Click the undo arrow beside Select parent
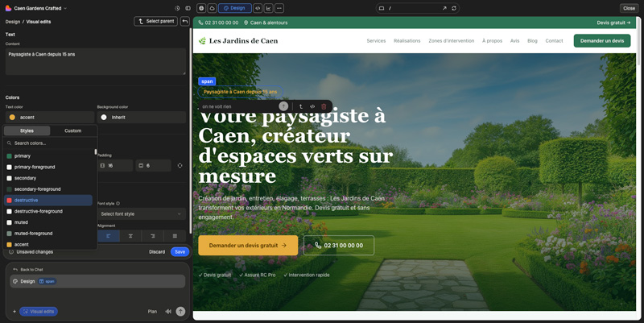644x323 pixels. [185, 22]
